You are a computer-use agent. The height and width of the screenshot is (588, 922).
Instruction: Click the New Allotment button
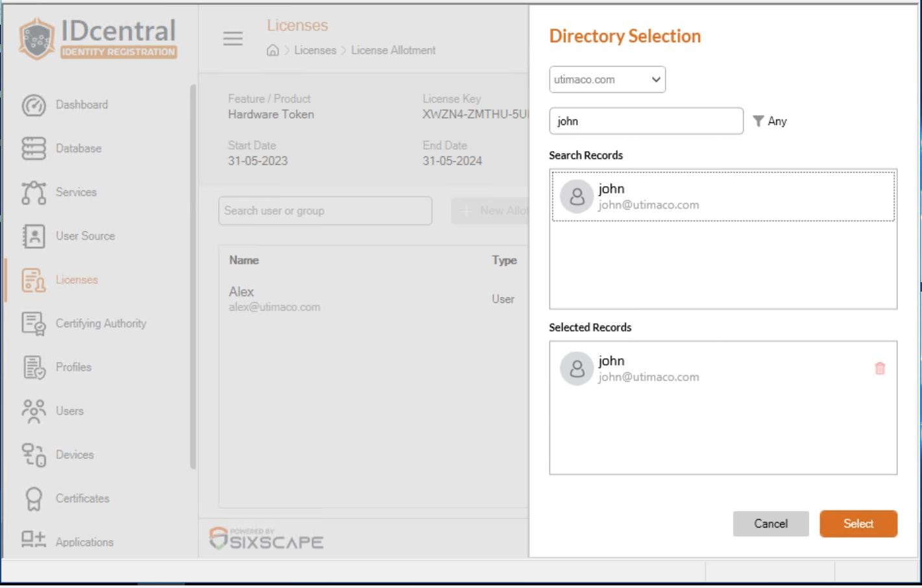[490, 211]
